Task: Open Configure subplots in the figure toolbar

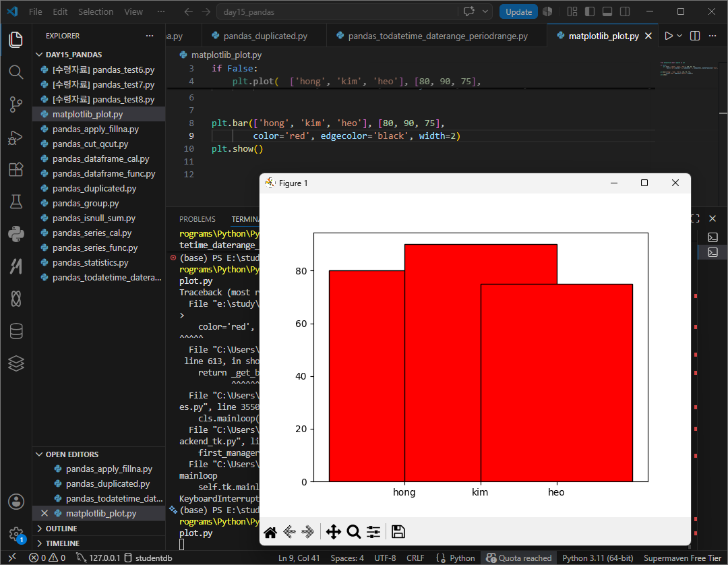Action: click(373, 532)
